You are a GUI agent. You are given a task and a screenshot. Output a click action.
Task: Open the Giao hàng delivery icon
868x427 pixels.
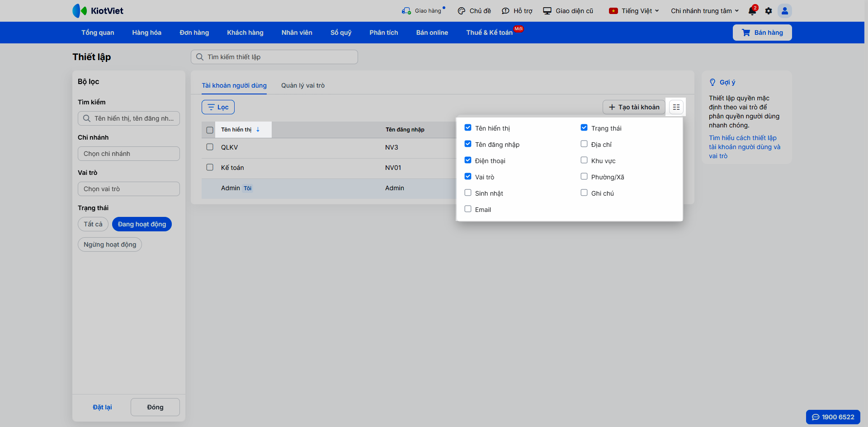point(406,11)
